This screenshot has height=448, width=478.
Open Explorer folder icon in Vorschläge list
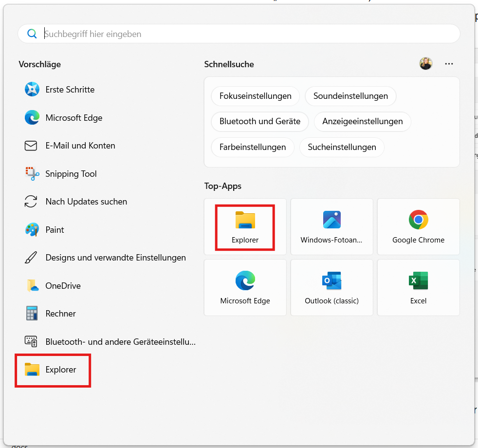pyautogui.click(x=32, y=369)
